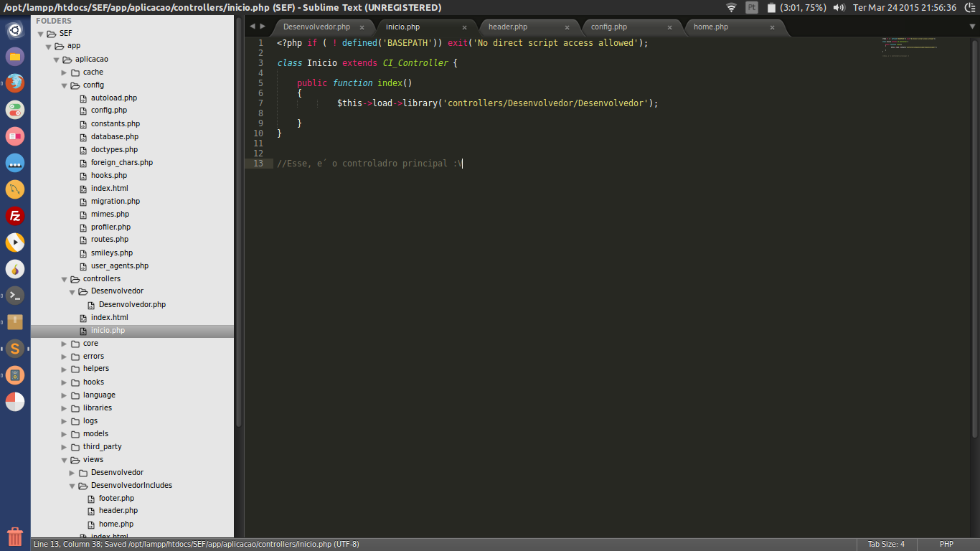Open database.php in the sidebar
The height and width of the screenshot is (551, 980).
tap(115, 136)
